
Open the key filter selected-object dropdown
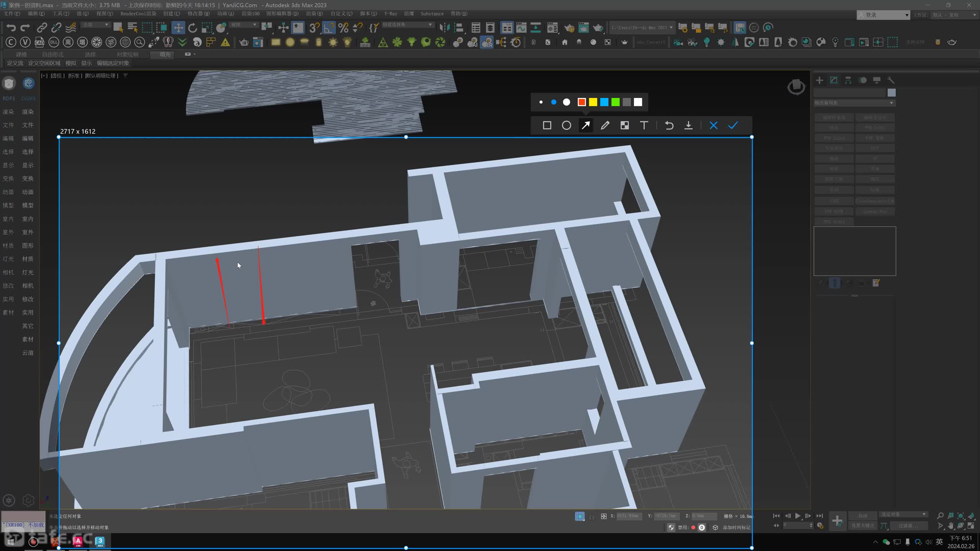click(903, 514)
